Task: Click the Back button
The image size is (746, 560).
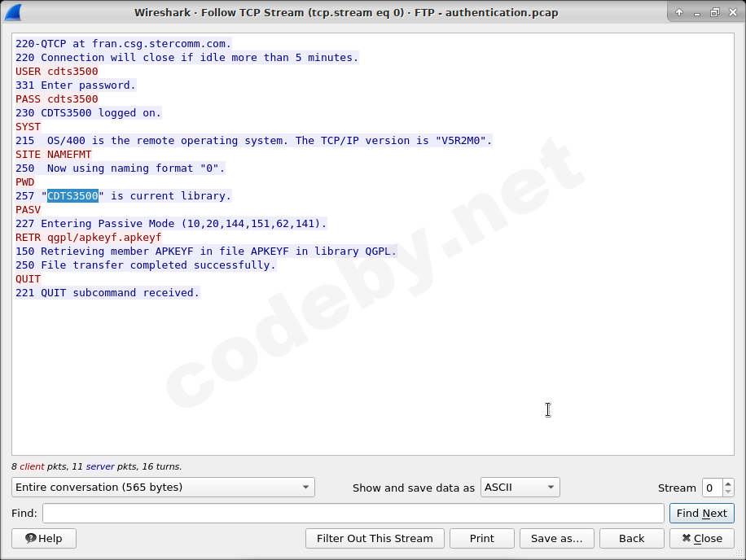Action: coord(631,538)
